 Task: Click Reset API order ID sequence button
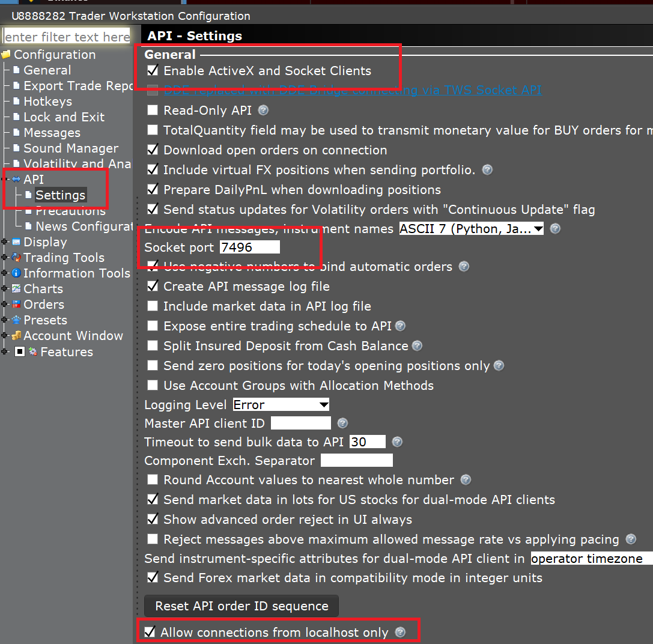[x=241, y=606]
